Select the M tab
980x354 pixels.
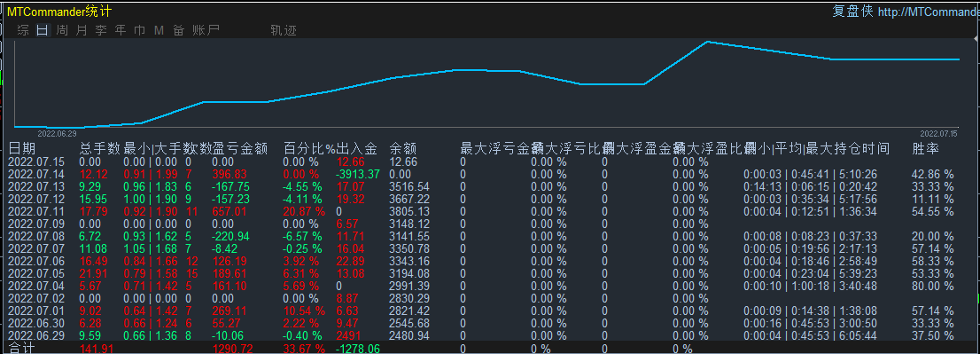click(x=159, y=30)
